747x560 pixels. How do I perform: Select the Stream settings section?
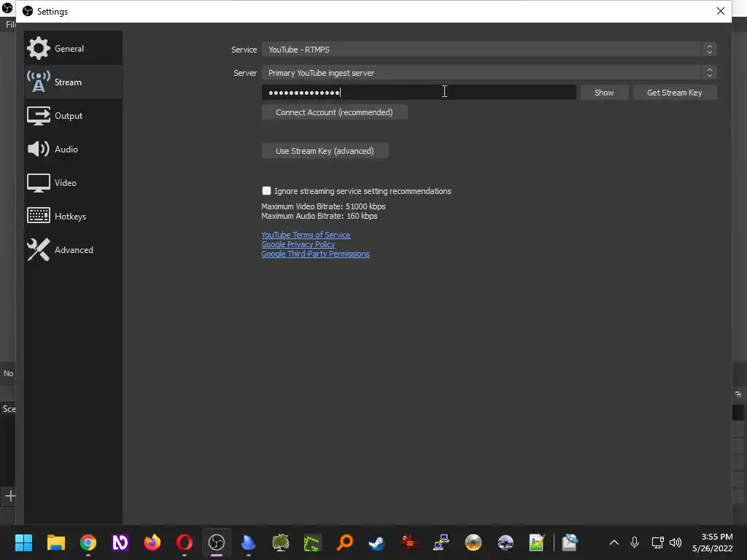pyautogui.click(x=74, y=82)
